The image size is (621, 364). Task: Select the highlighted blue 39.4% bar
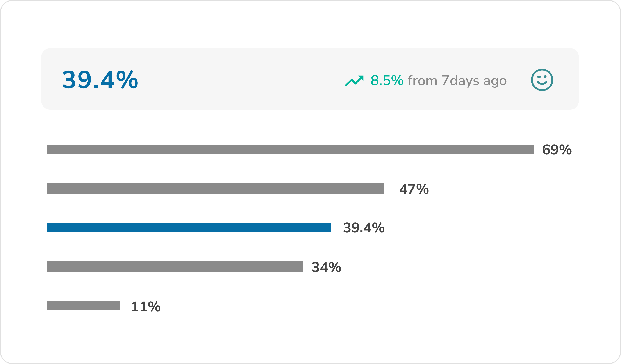[x=189, y=227]
